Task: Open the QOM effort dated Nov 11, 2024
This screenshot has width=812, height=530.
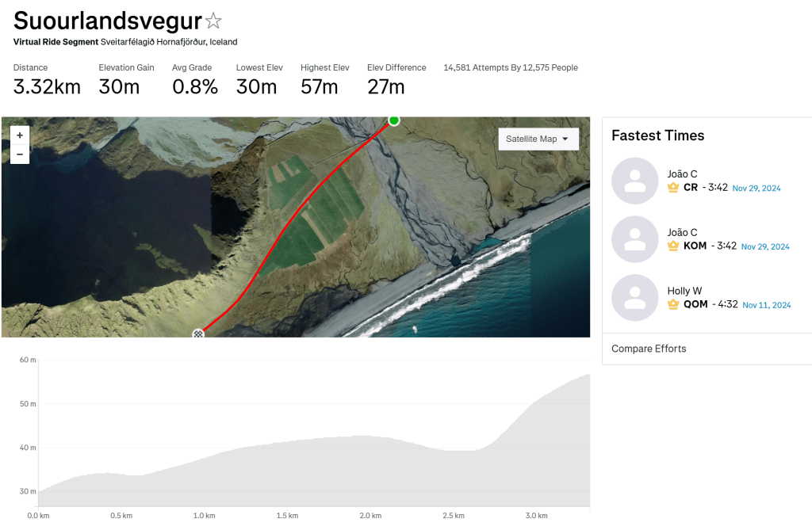Action: (x=767, y=305)
